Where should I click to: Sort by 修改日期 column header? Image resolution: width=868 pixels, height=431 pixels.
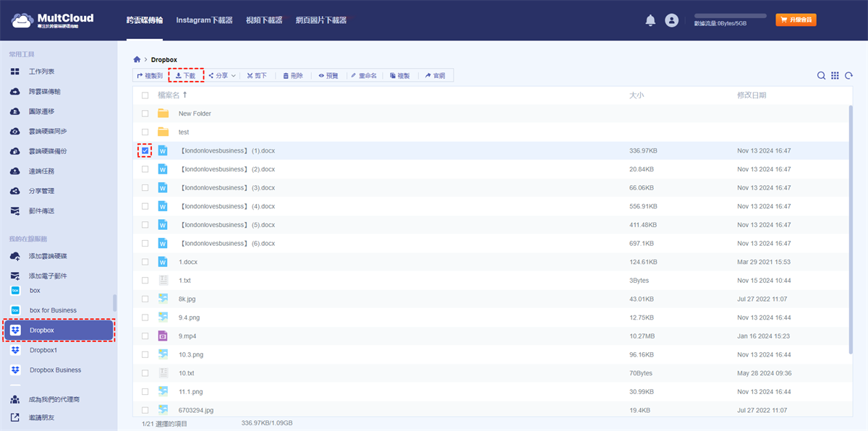pos(752,95)
